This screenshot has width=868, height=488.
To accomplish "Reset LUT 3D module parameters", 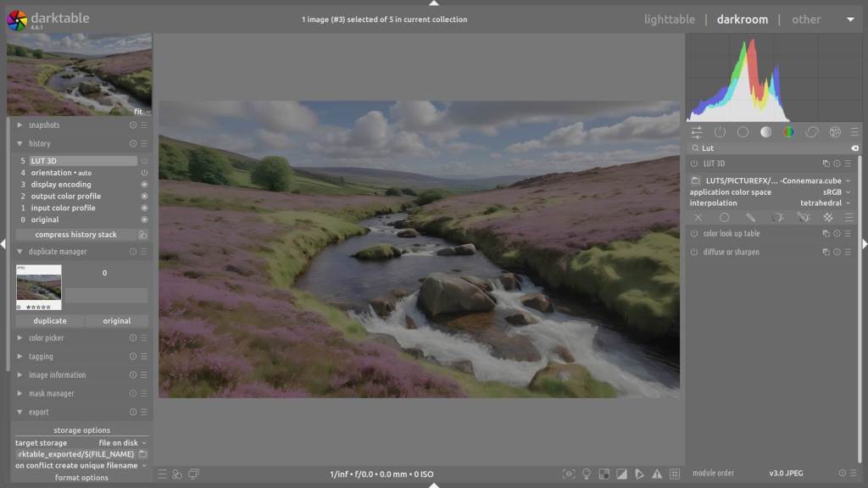I will 837,164.
